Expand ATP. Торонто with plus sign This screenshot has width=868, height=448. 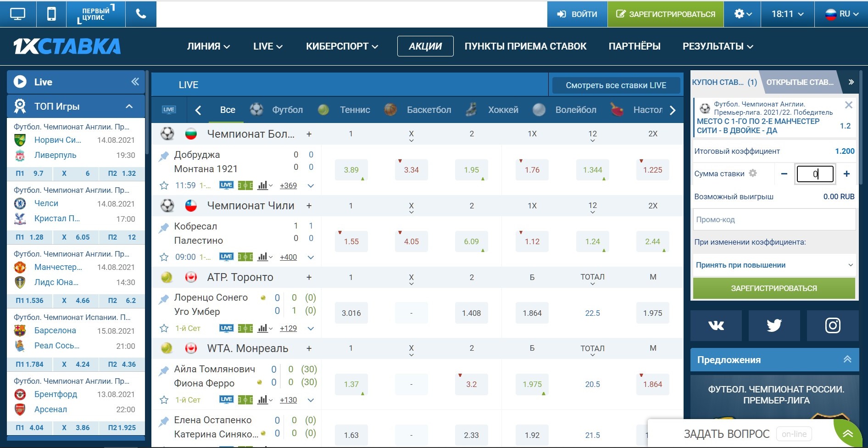point(309,277)
